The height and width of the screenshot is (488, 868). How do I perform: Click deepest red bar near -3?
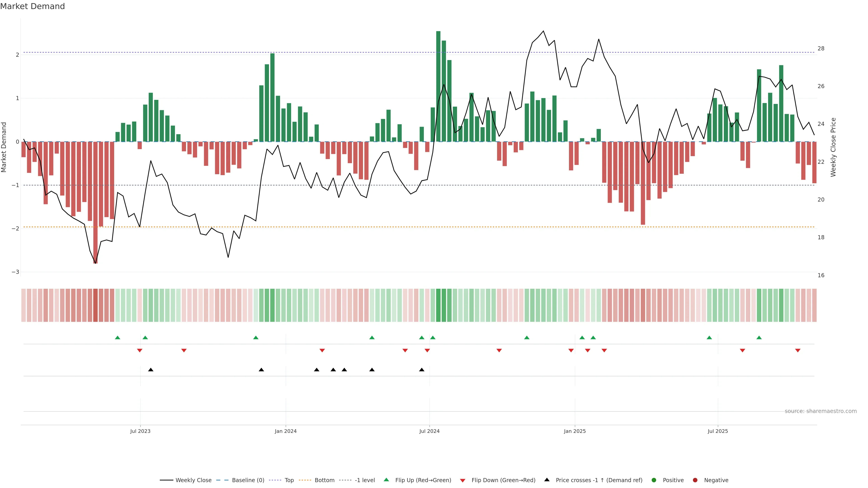pos(95,202)
